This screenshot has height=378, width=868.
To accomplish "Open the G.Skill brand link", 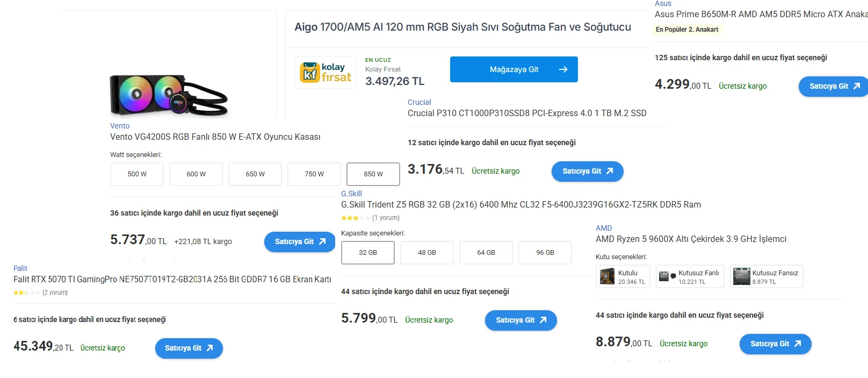I will tap(351, 194).
